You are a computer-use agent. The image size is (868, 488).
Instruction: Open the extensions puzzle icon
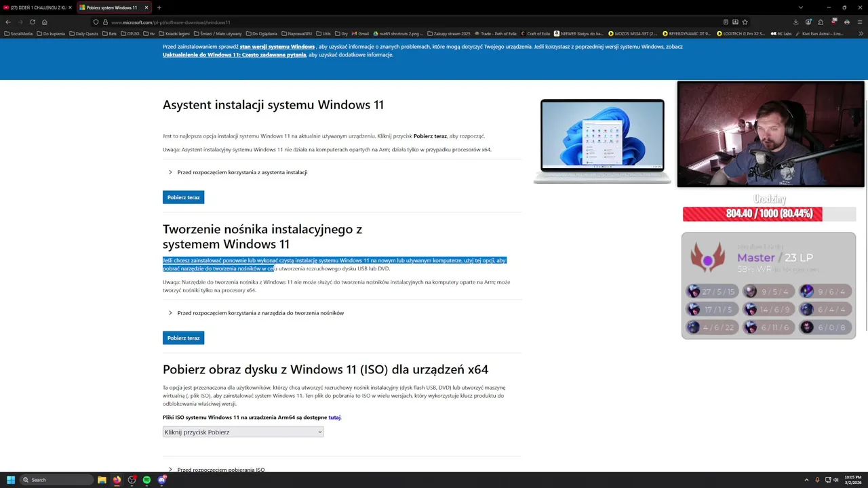tap(821, 22)
